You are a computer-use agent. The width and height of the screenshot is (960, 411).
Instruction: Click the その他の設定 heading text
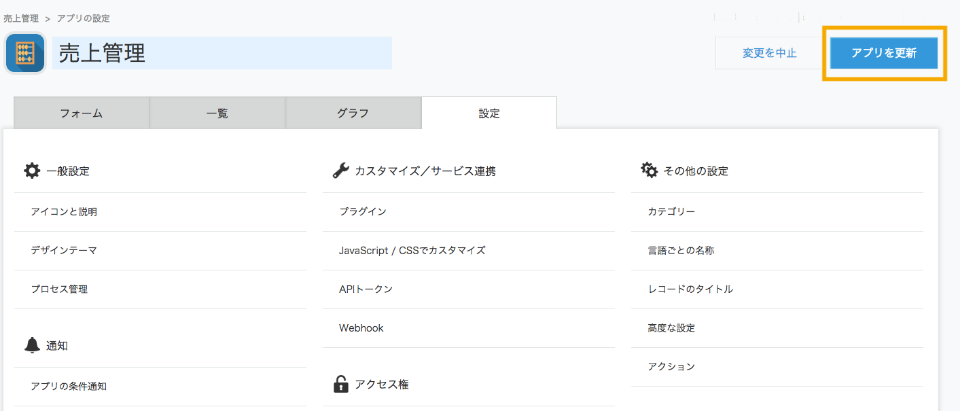[x=696, y=172]
